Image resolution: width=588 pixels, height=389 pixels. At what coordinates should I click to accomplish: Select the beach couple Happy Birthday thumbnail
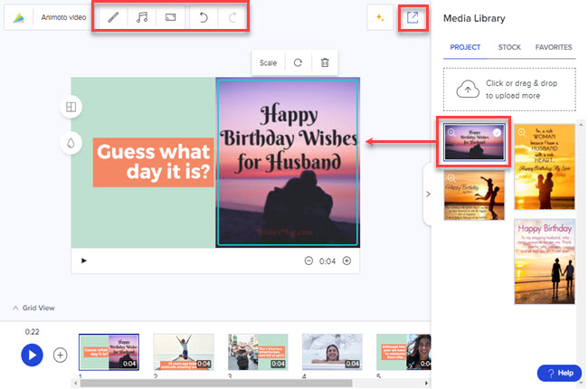click(545, 261)
